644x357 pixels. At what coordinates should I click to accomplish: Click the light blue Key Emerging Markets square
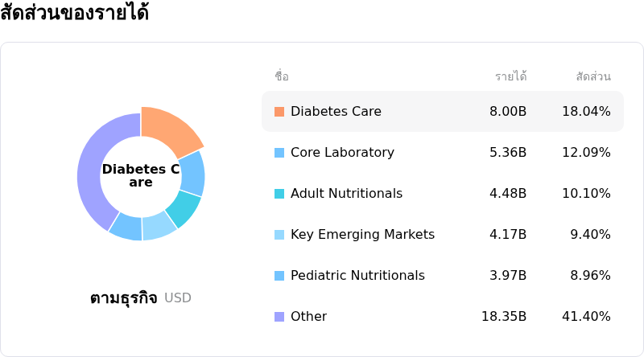tap(279, 235)
